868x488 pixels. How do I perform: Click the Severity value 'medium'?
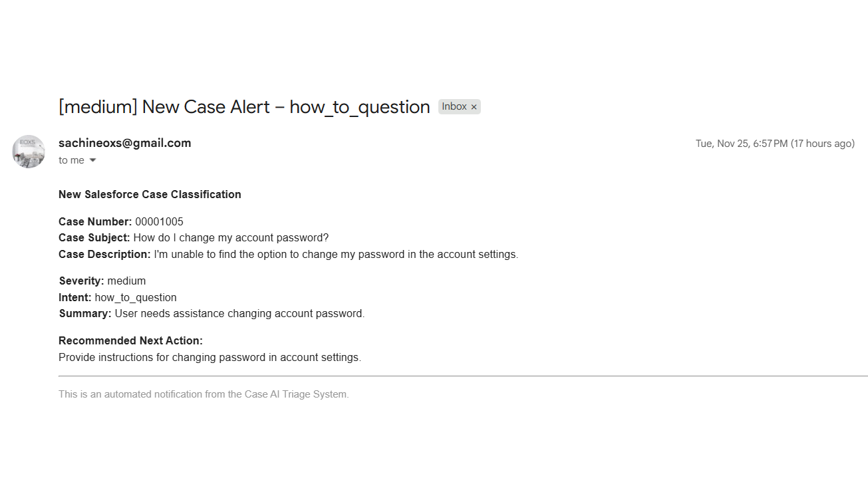click(126, 281)
